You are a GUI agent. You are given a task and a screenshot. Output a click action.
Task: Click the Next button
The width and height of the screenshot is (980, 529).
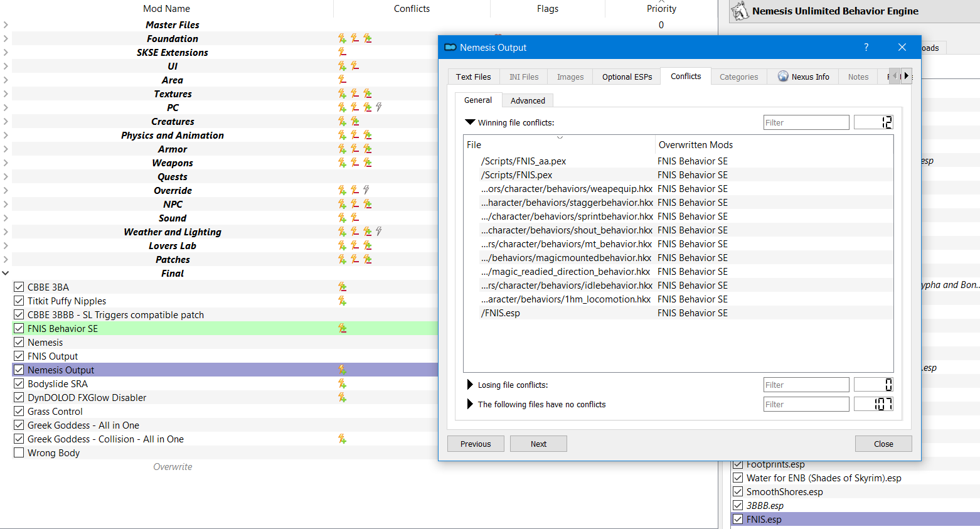538,444
